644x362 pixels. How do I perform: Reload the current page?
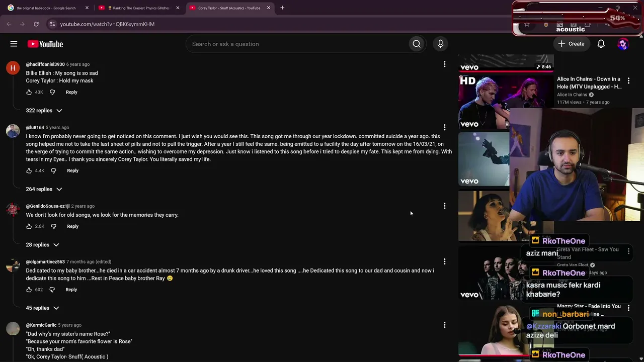pos(36,24)
